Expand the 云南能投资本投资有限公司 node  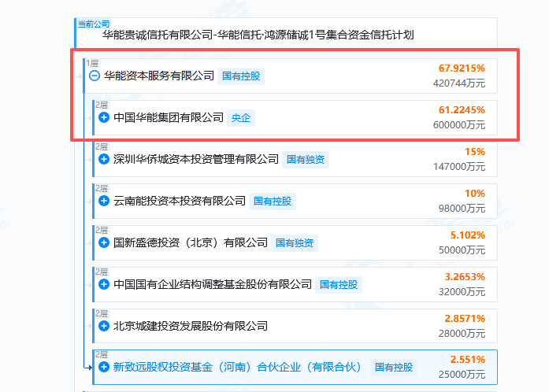click(104, 201)
